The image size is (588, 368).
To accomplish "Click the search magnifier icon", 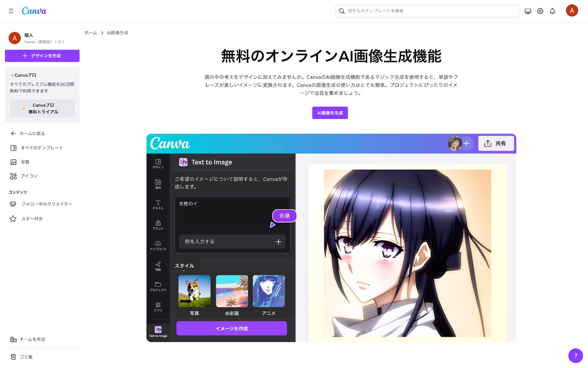I will 342,11.
